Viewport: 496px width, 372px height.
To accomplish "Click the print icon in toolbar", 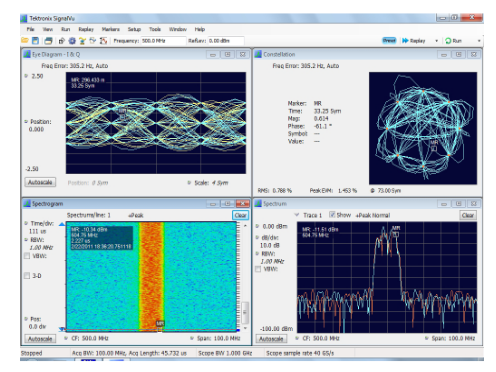I will coord(48,41).
